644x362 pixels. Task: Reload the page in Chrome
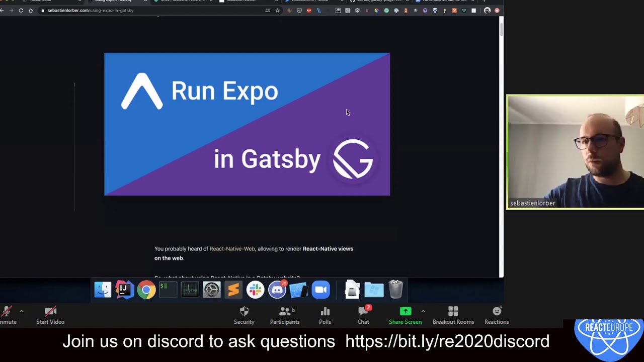21,11
